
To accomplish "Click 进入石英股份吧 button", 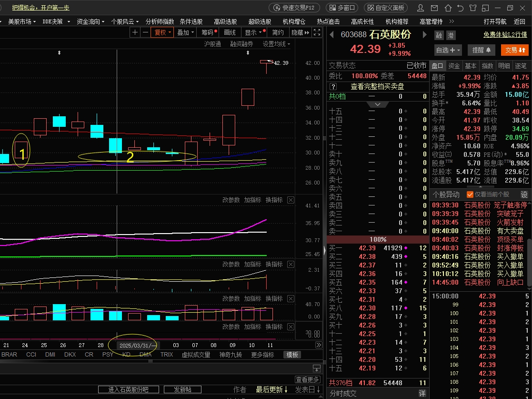I will [128, 389].
